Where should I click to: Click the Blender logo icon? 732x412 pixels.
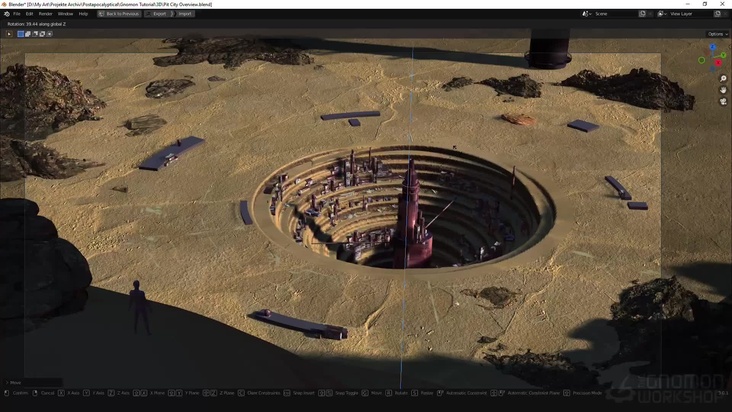[x=5, y=14]
